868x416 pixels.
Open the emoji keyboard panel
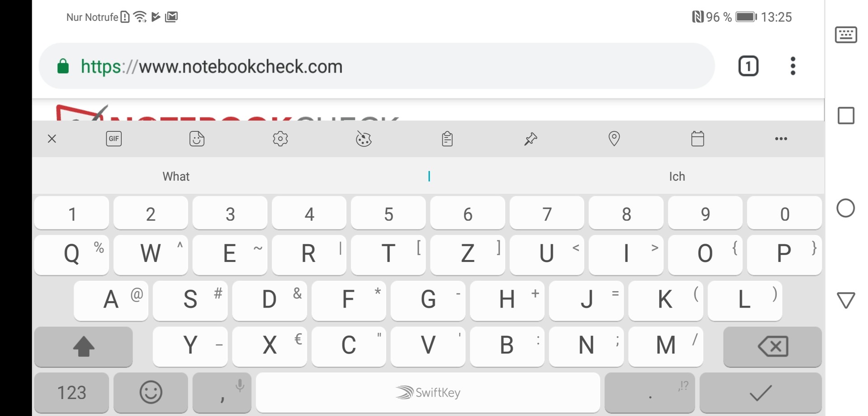click(151, 392)
